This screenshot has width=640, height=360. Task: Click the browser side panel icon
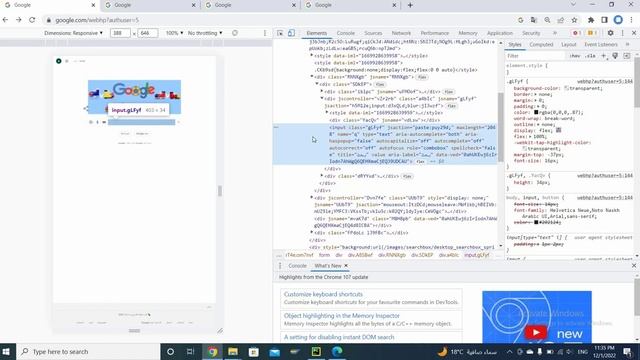click(604, 20)
